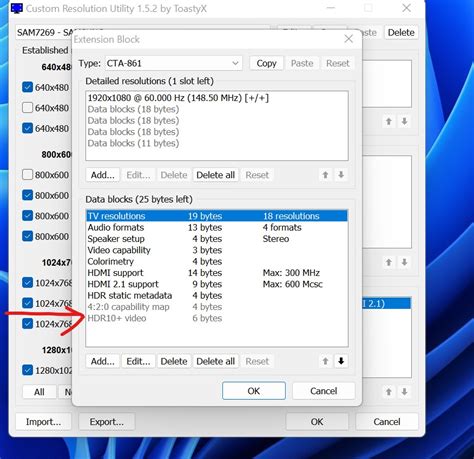Image resolution: width=474 pixels, height=459 pixels.
Task: Click move up arrow under Data blocks list
Action: coord(325,361)
